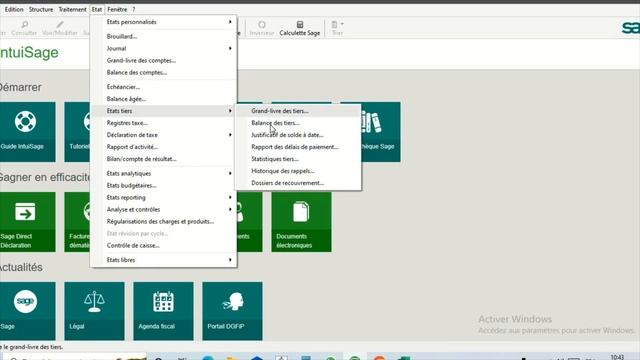Open the Structure menu
Screen dimensions: 640x360
(x=41, y=9)
